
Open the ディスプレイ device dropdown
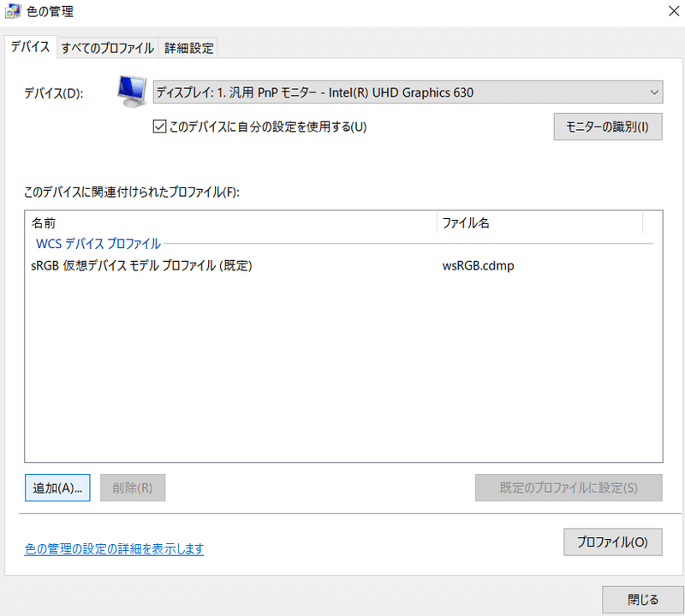tap(402, 92)
